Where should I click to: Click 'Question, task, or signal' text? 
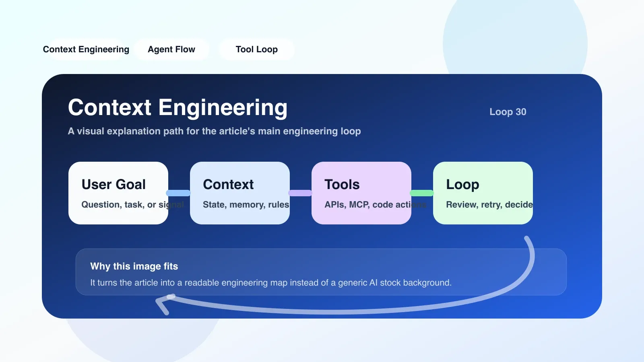pos(132,205)
